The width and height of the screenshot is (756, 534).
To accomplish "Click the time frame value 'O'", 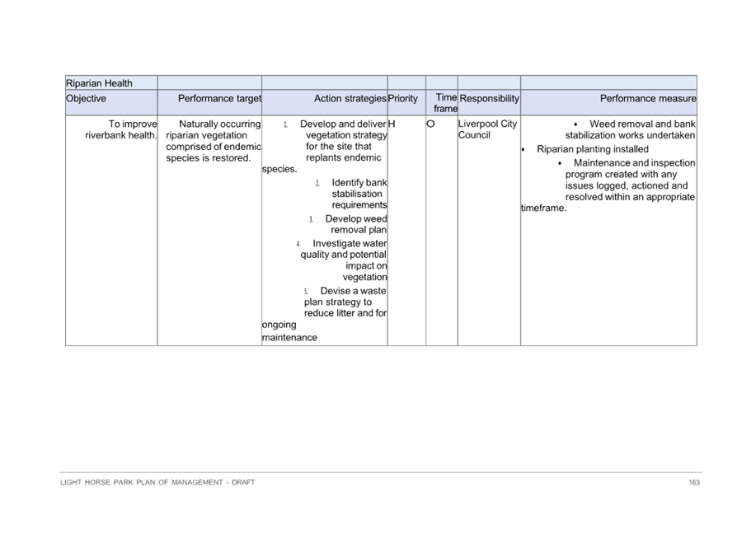I will (x=430, y=124).
